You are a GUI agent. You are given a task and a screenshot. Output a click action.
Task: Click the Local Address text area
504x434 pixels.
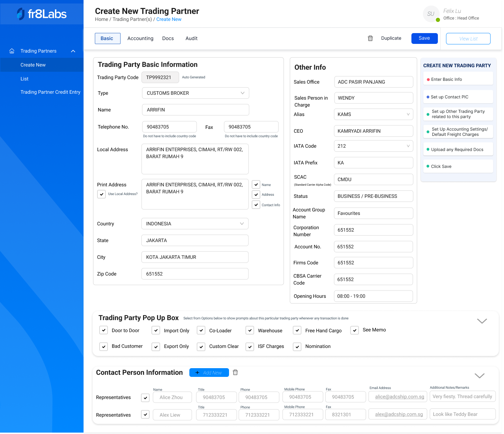(195, 159)
